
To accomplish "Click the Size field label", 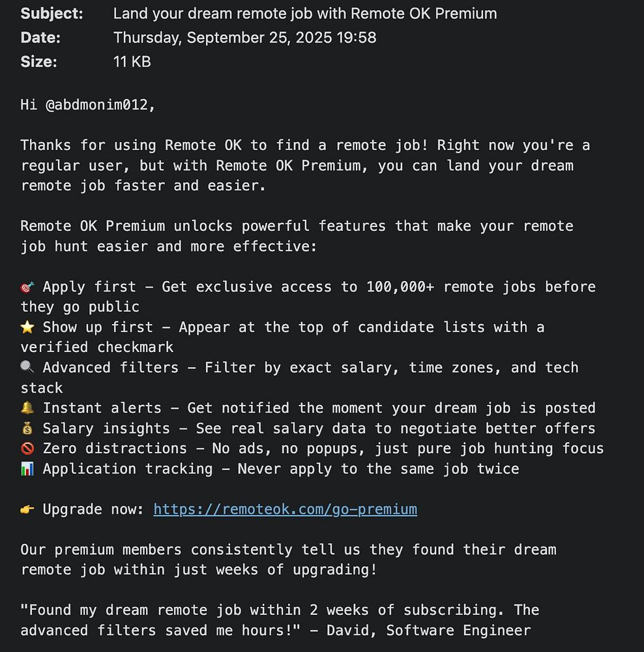I will coord(38,61).
